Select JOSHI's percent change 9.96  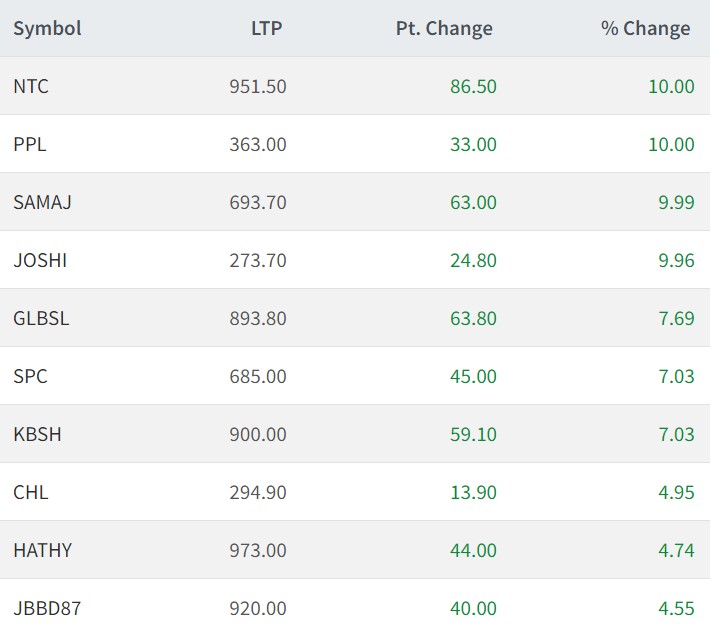click(x=675, y=261)
